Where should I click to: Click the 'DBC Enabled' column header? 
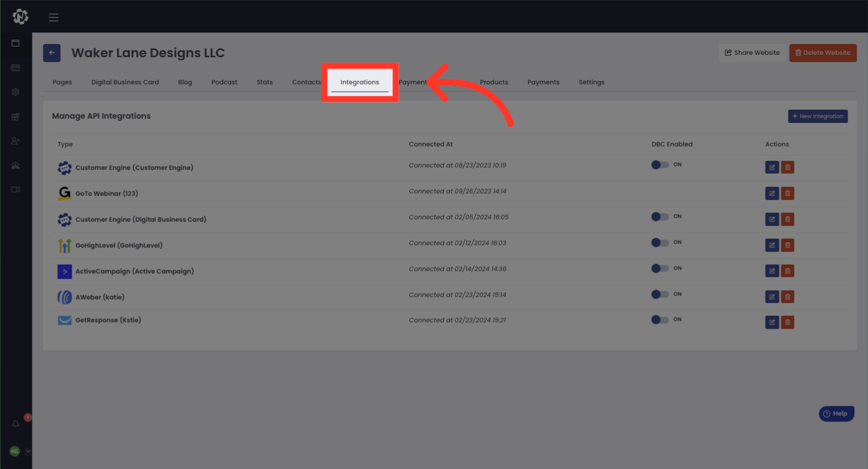(x=672, y=144)
